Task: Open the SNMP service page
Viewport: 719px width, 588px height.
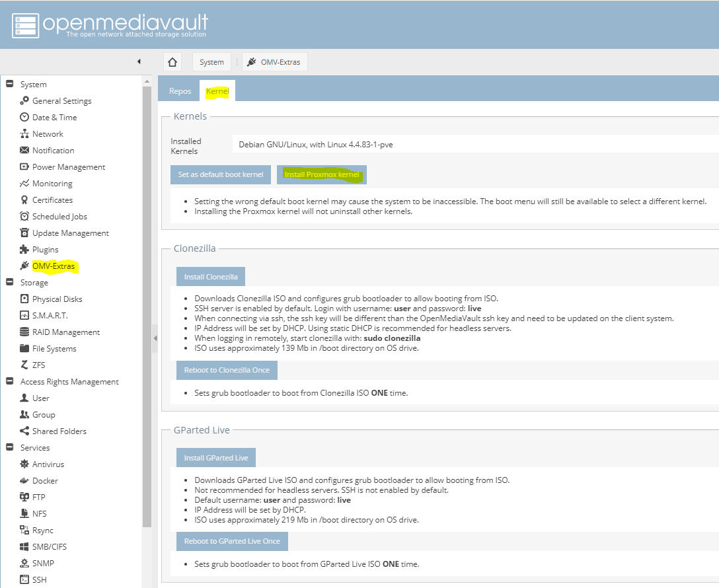Action: pos(43,563)
